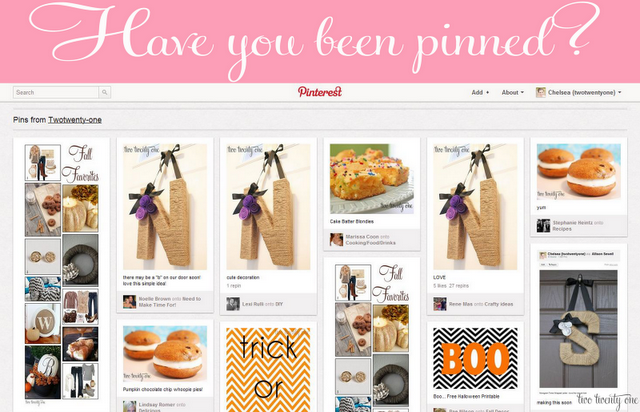Open the Chelsea (twotwentyone) account dropdown
The height and width of the screenshot is (412, 640).
point(584,93)
